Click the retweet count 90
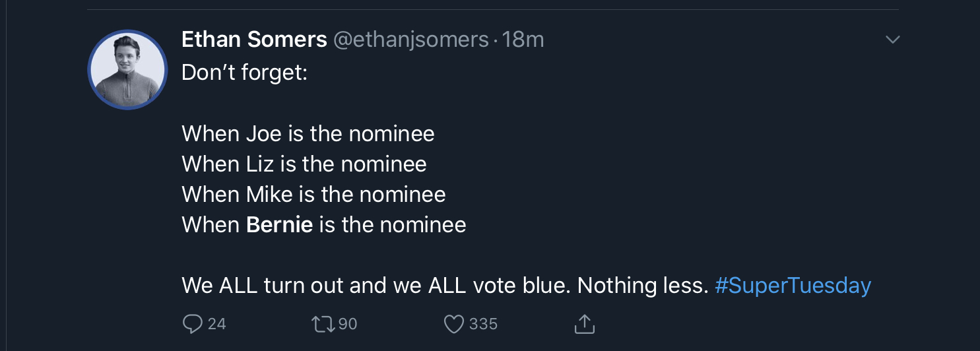 pyautogui.click(x=347, y=324)
